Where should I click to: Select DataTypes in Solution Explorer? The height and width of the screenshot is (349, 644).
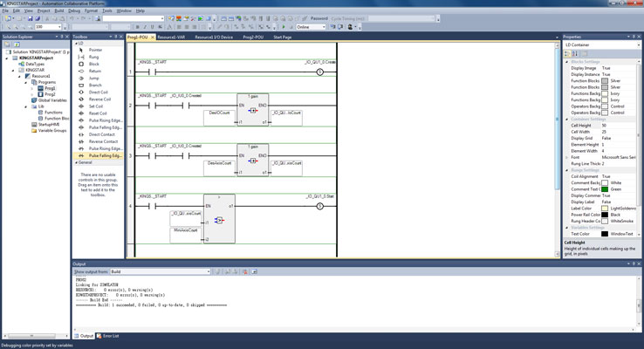[35, 64]
